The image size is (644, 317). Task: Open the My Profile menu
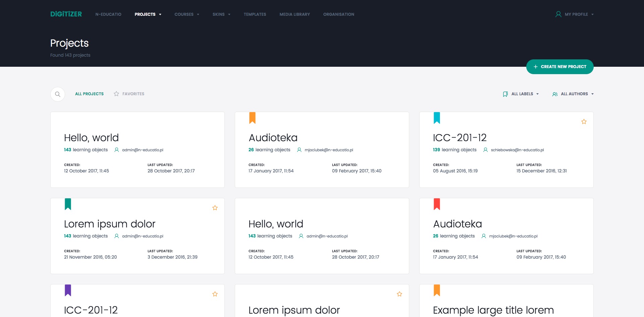pyautogui.click(x=576, y=14)
